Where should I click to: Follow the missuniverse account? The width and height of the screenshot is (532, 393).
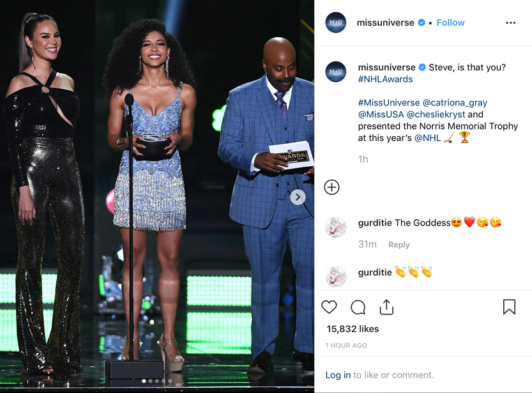450,23
